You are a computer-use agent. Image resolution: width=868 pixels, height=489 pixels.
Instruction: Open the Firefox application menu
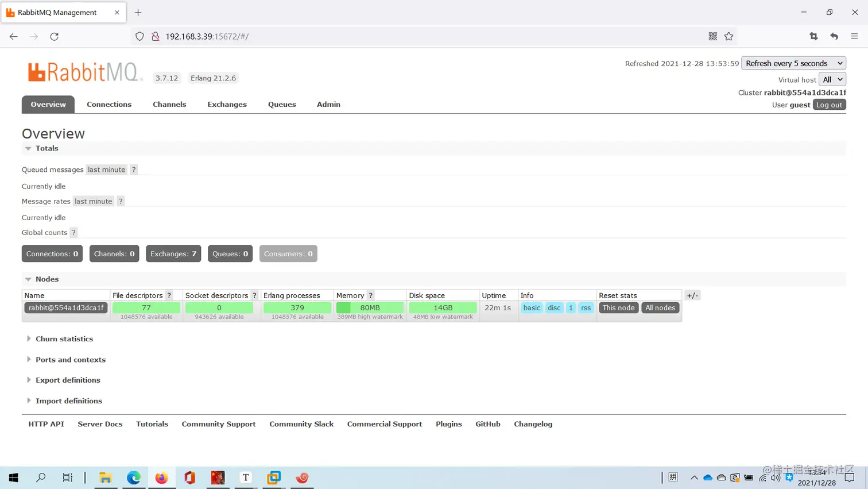854,36
